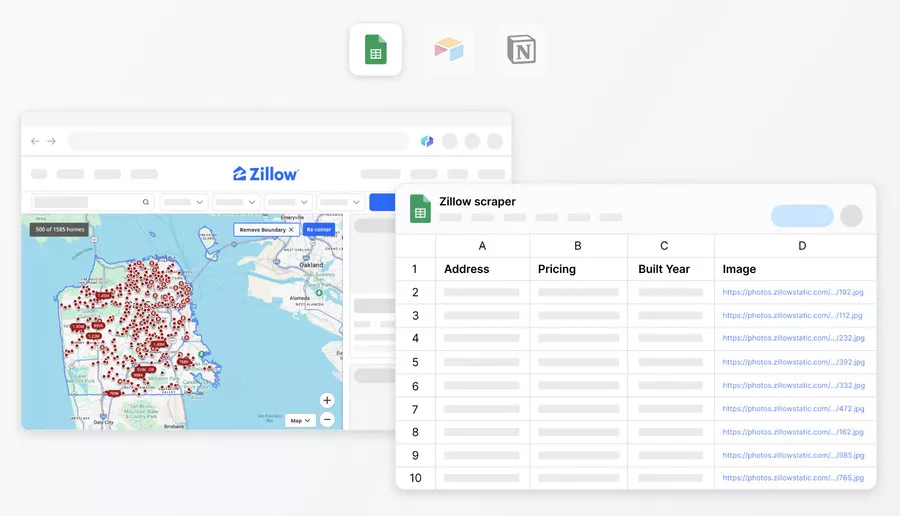Click the '500 of 1585 homes' label
Screen dimensions: 900x516
coord(60,230)
